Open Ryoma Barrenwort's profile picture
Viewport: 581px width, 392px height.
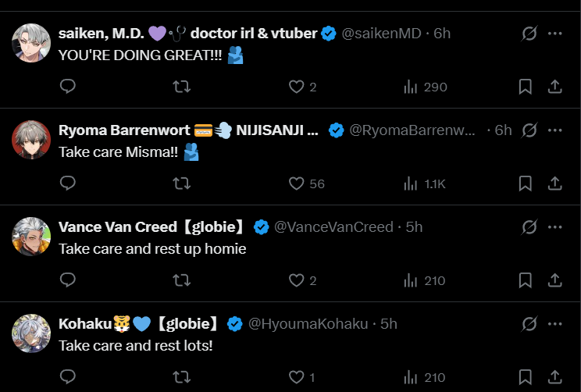[x=31, y=141]
